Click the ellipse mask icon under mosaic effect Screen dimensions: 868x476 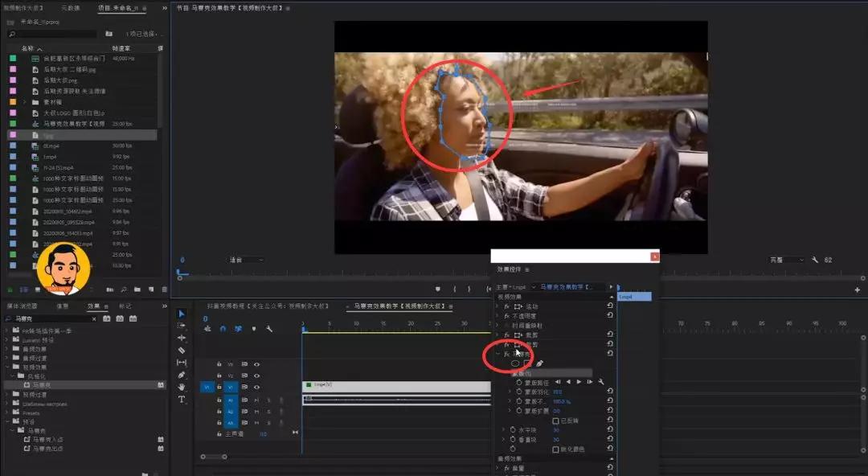pos(515,363)
